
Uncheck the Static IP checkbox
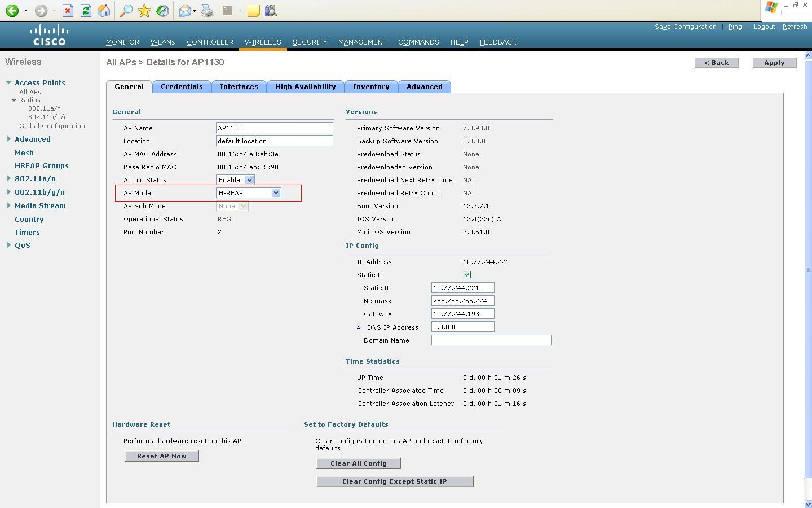[467, 275]
